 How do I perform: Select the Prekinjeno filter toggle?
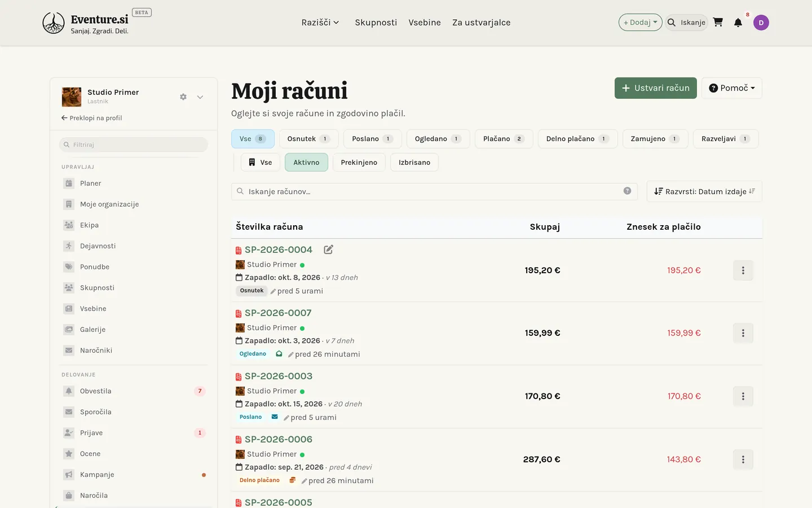(359, 163)
